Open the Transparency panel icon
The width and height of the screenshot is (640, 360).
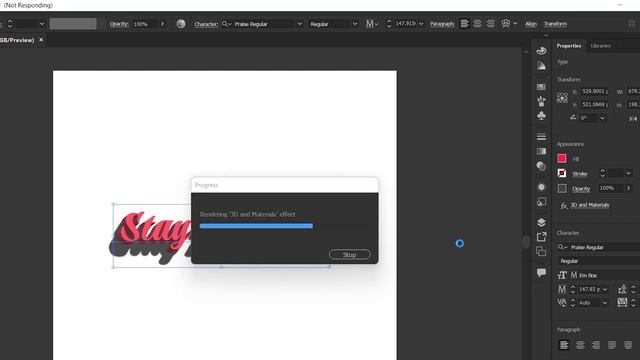pos(541,166)
